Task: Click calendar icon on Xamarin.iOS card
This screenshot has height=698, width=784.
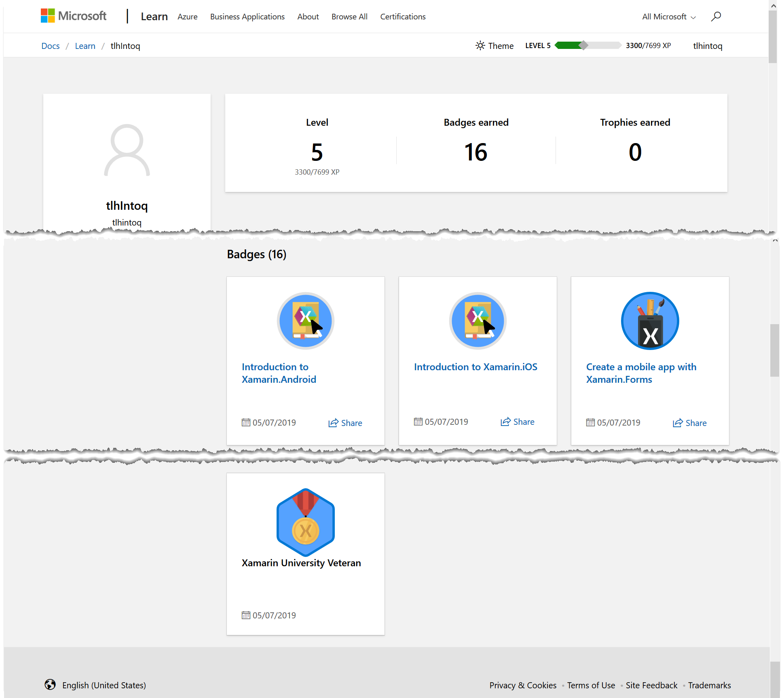Action: [418, 422]
